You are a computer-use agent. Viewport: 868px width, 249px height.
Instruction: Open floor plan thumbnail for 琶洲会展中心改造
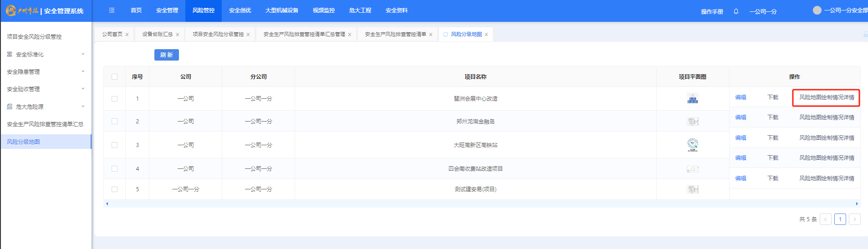pyautogui.click(x=692, y=99)
